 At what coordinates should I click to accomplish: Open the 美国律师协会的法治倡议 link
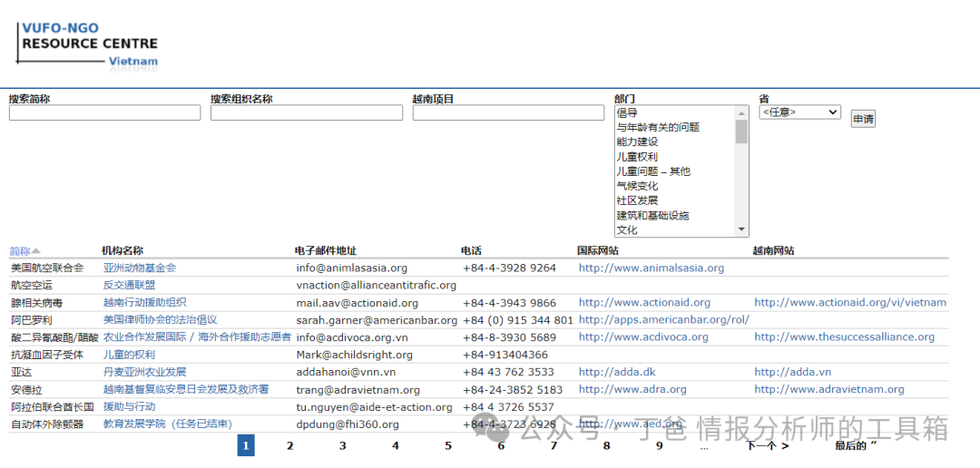(x=160, y=320)
